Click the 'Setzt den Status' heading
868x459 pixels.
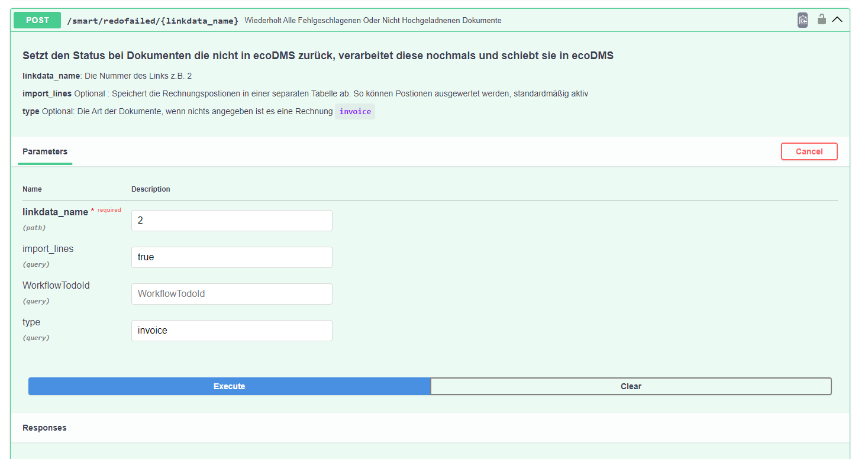318,56
